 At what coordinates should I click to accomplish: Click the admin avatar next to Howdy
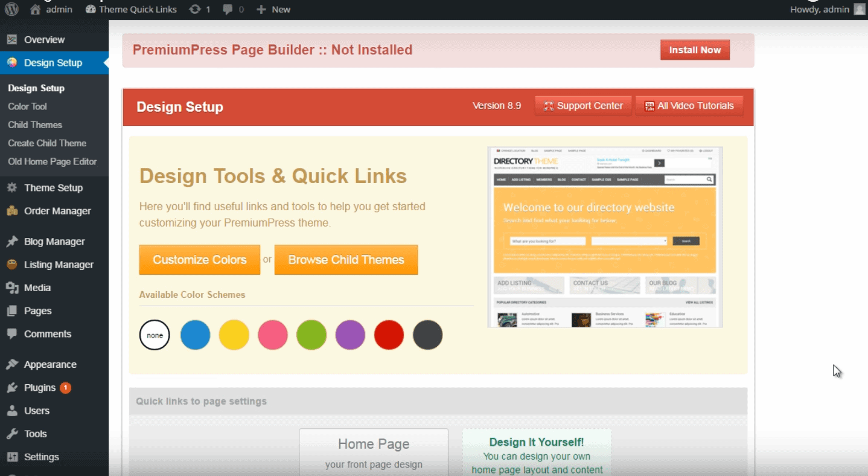(x=860, y=9)
